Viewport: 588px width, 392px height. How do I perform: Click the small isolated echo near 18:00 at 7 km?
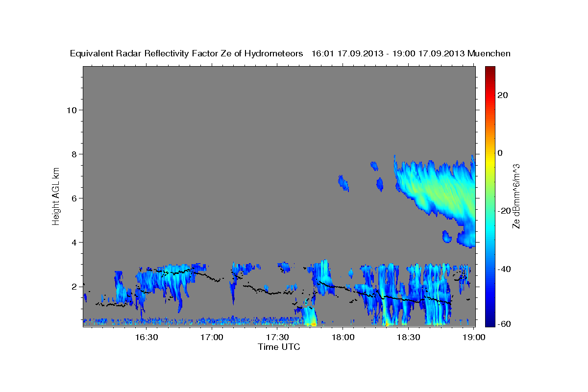pos(343,183)
